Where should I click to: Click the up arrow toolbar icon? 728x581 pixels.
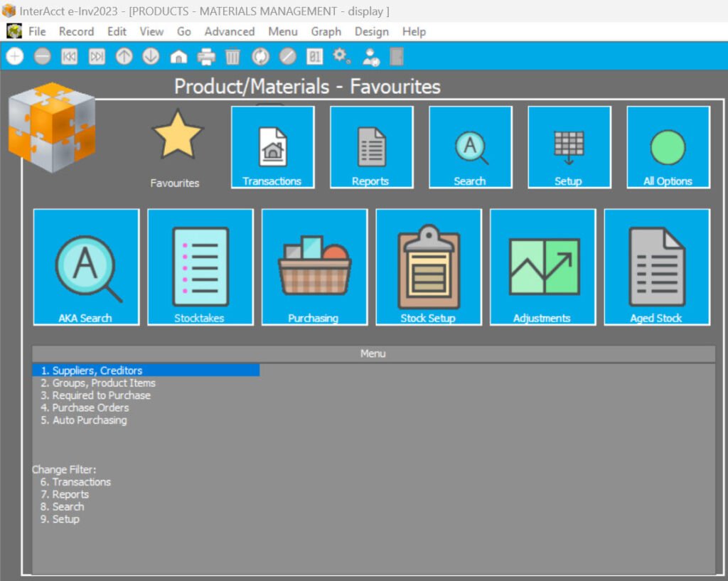click(x=124, y=57)
